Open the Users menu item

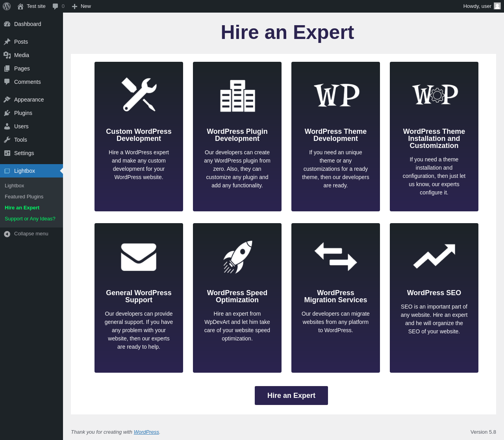pyautogui.click(x=31, y=126)
